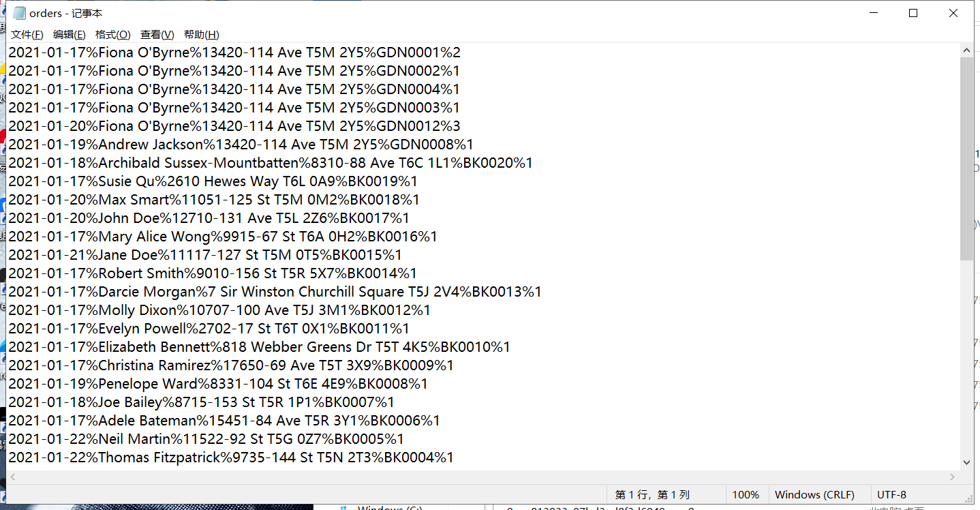Place cursor on Neil Martin's order line

click(204, 438)
